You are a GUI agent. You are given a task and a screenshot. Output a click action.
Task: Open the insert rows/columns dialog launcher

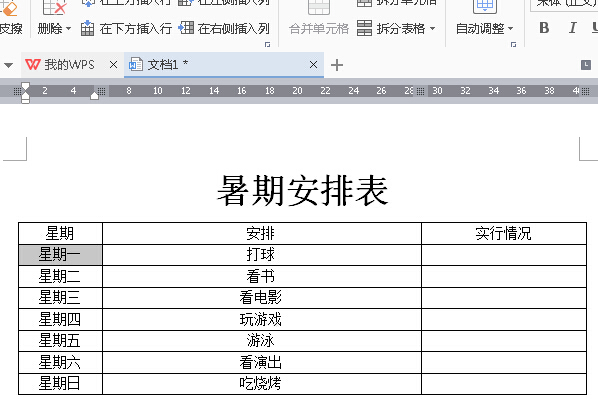pos(267,45)
